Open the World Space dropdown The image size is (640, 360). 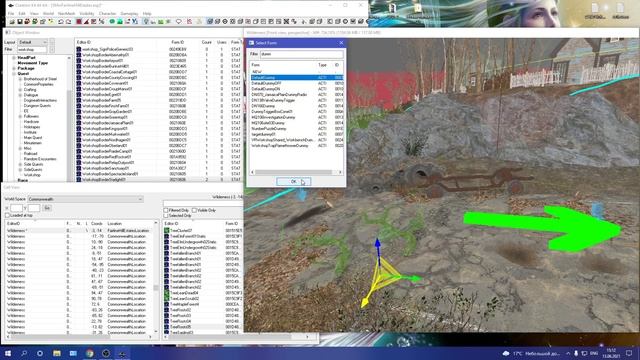point(85,199)
